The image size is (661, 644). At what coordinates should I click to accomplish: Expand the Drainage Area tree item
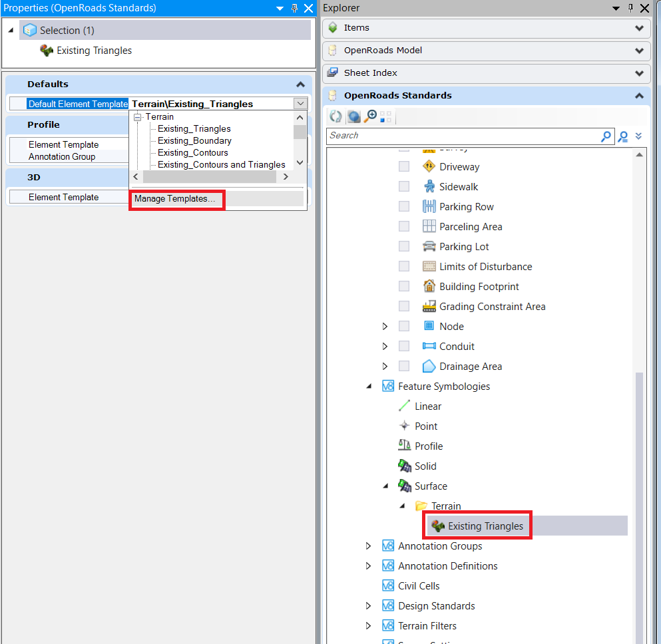pyautogui.click(x=385, y=366)
